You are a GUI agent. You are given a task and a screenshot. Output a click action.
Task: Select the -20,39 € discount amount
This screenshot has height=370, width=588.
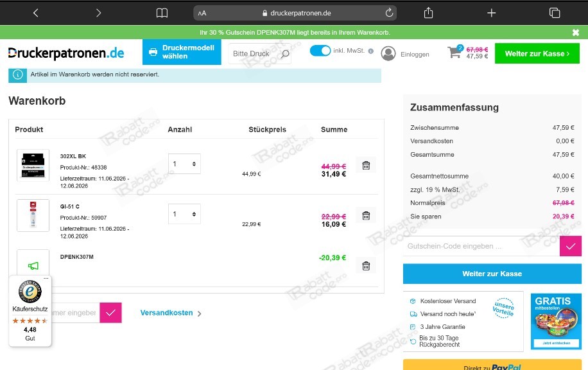[x=333, y=258]
